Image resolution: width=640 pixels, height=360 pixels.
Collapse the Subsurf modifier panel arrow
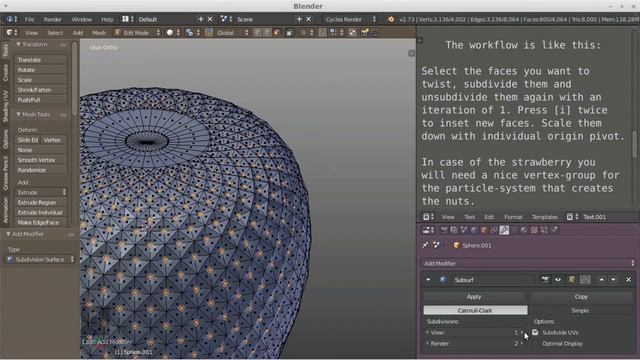click(428, 280)
